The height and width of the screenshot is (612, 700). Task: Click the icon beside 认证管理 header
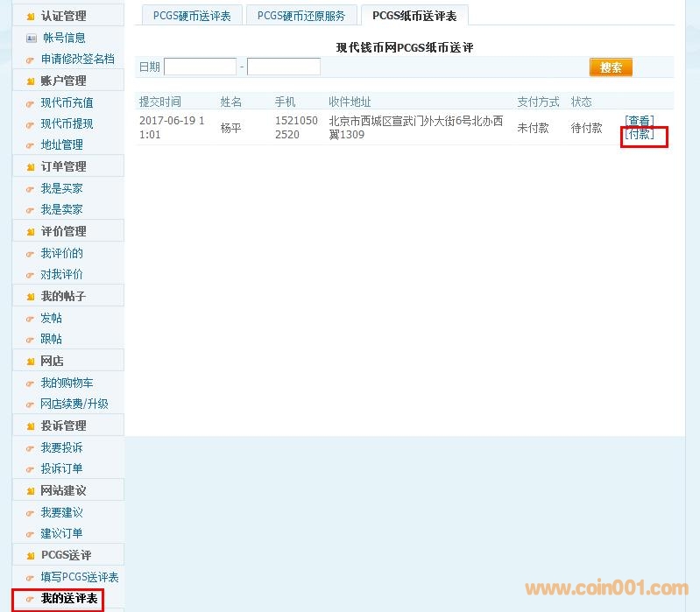[x=31, y=17]
